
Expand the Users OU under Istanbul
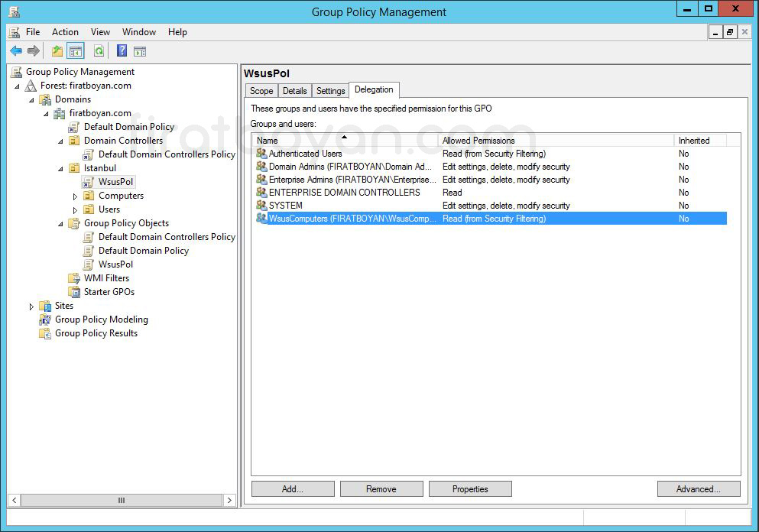(75, 210)
